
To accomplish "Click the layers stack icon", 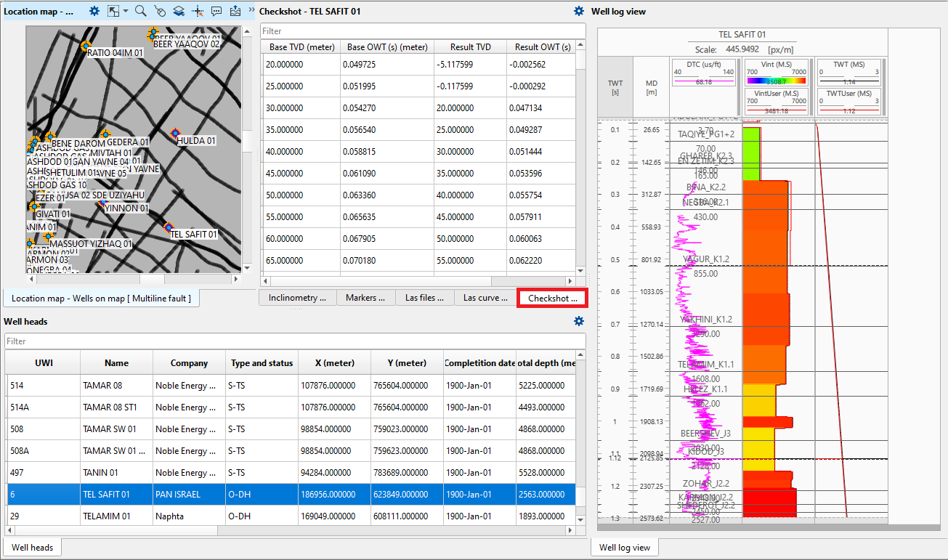I will point(178,11).
